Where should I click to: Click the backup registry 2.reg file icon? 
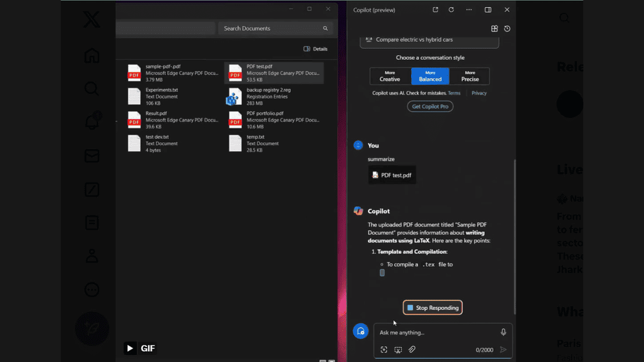235,97
